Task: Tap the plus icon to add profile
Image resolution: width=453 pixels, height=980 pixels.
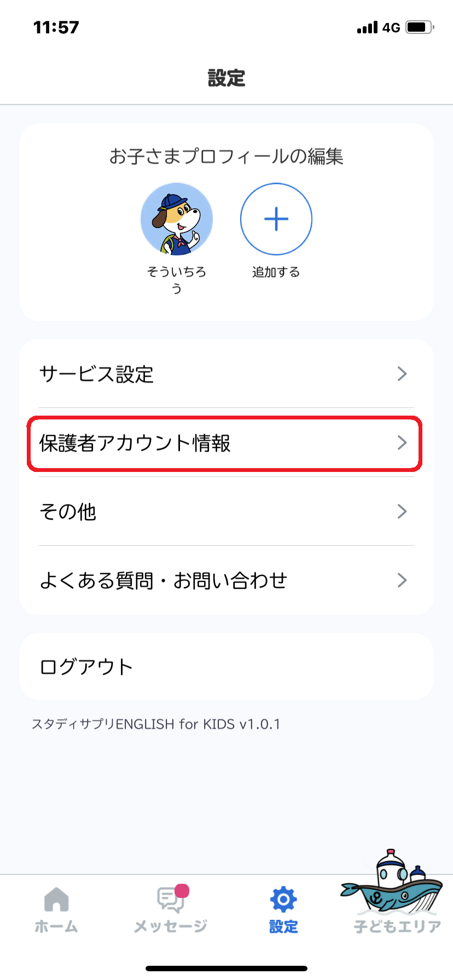Action: pyautogui.click(x=276, y=219)
